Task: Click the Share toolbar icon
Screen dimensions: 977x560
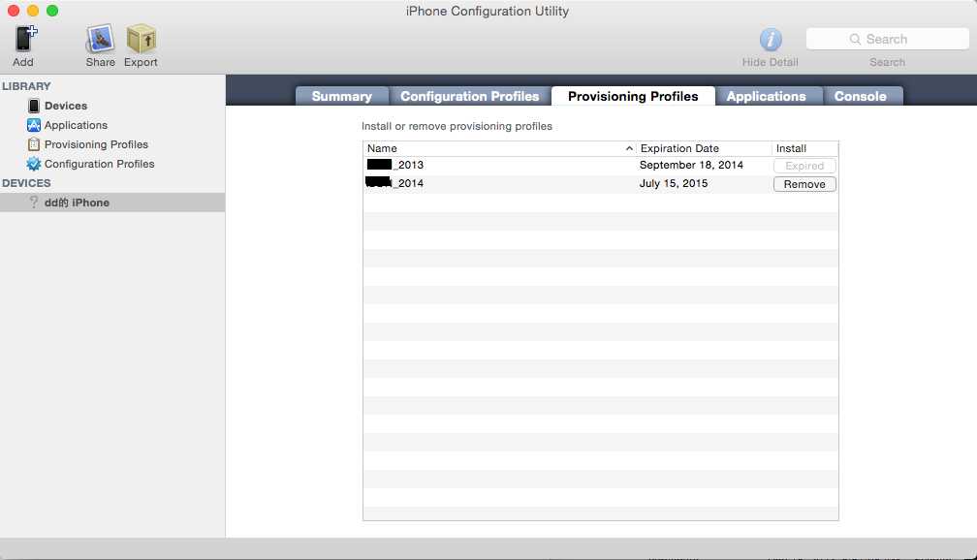Action: [101, 40]
